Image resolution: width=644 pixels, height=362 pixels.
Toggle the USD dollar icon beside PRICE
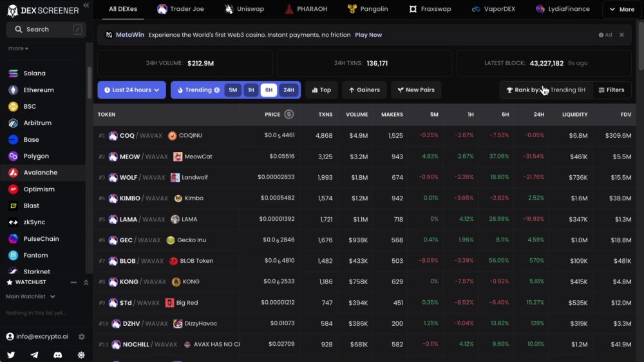289,114
